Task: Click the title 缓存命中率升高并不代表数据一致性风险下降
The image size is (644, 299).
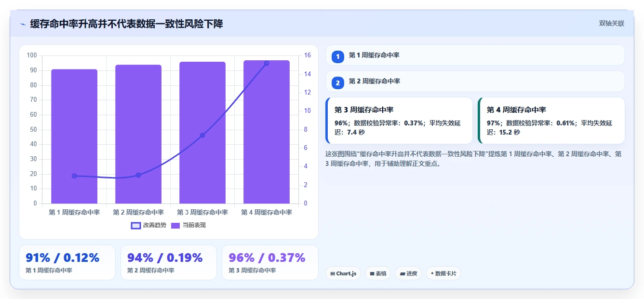Action: pyautogui.click(x=126, y=24)
